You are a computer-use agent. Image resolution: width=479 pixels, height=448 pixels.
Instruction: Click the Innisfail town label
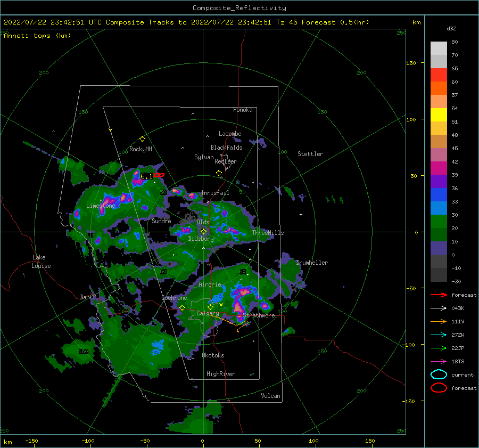click(x=215, y=193)
